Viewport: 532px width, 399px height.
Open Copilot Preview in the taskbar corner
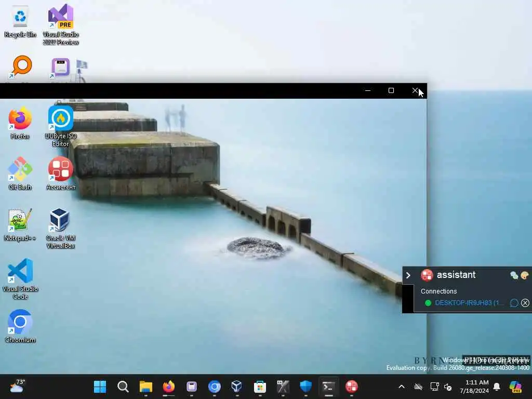(x=515, y=387)
